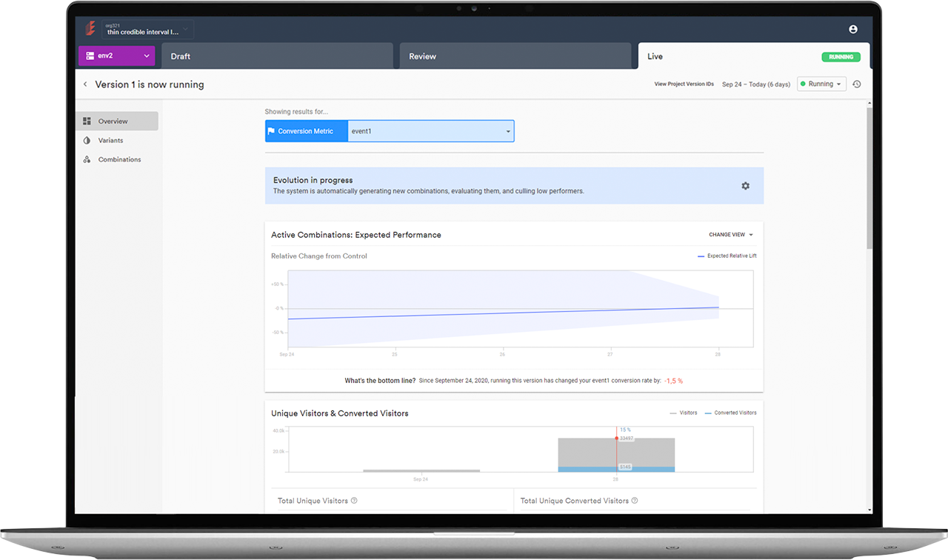Open the Combinations sidebar item
The width and height of the screenshot is (948, 560).
point(117,159)
